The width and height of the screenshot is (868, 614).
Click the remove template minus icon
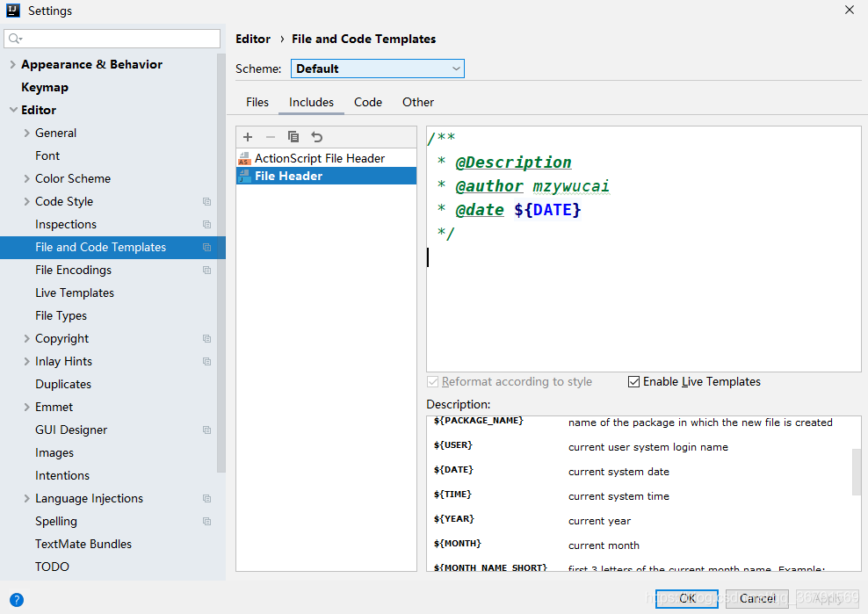270,137
